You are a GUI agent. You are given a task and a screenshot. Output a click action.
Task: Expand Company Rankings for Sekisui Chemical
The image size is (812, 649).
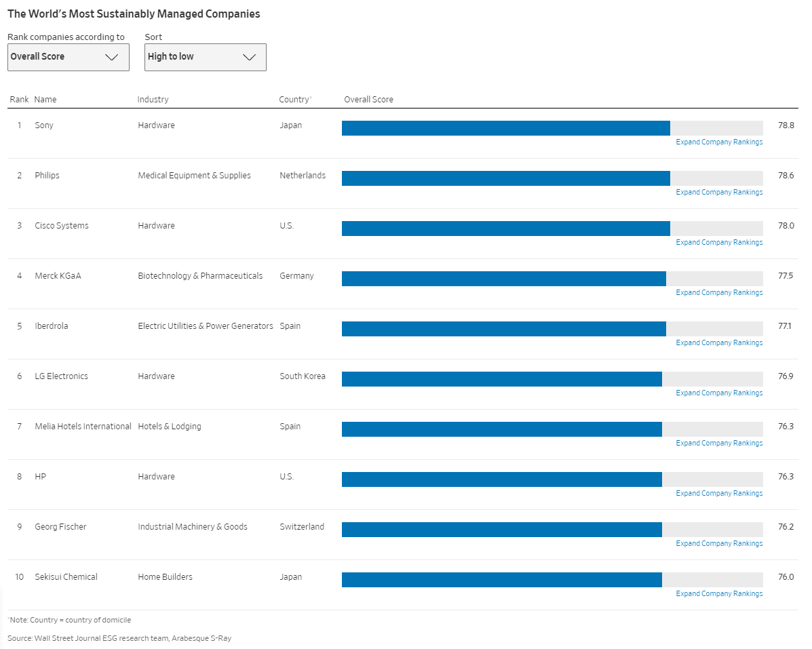point(719,593)
